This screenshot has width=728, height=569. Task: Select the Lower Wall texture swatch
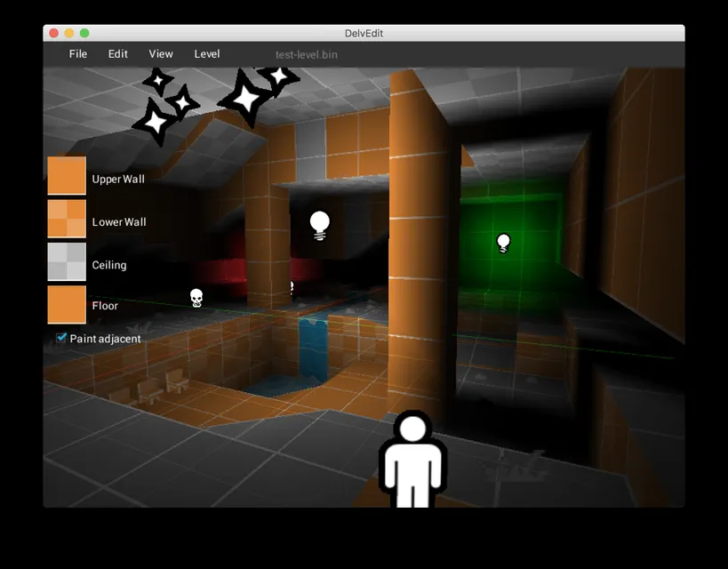click(x=67, y=219)
